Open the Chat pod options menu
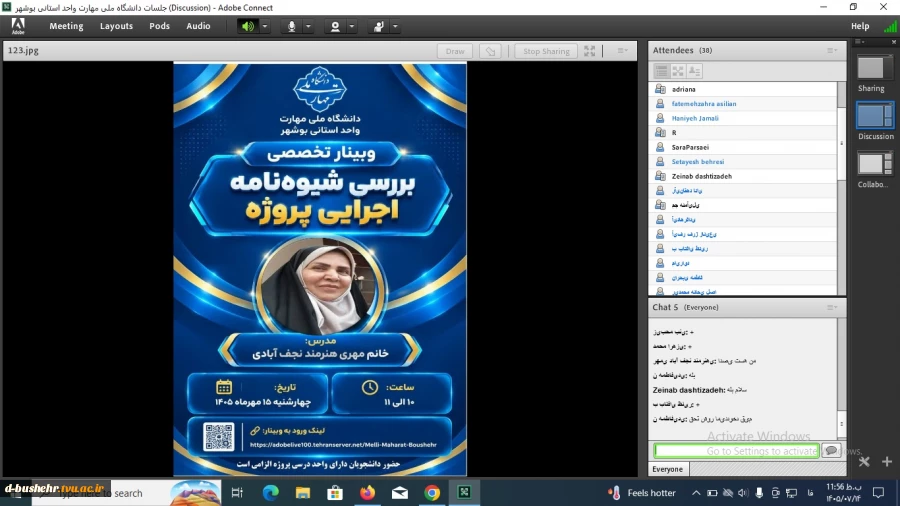 832,308
